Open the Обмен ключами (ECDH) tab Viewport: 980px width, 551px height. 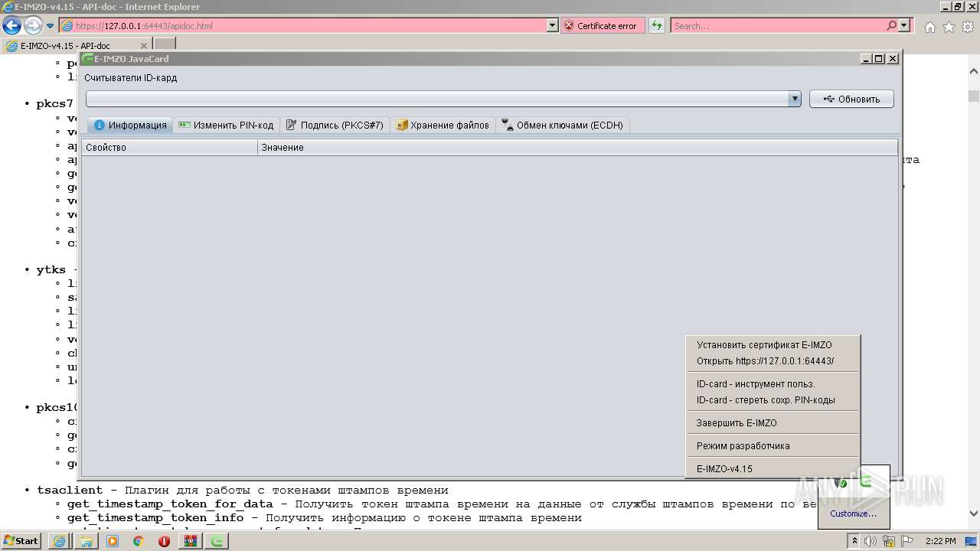(x=563, y=126)
